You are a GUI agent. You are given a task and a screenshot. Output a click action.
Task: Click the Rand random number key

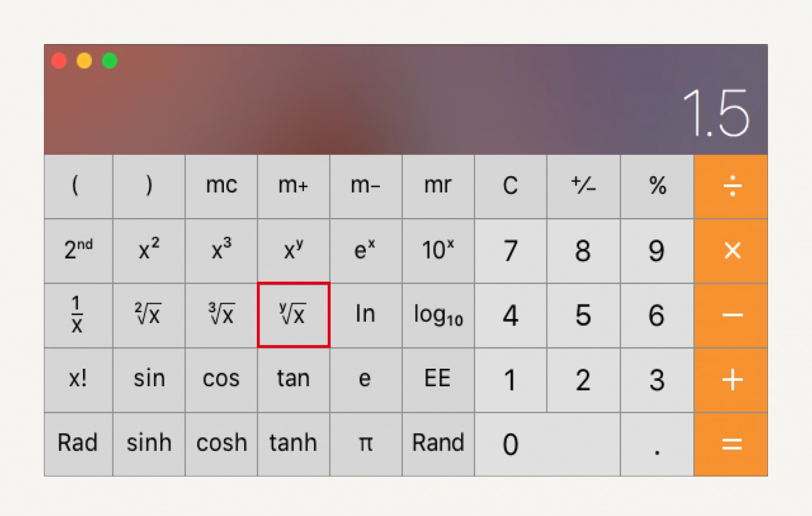[438, 445]
